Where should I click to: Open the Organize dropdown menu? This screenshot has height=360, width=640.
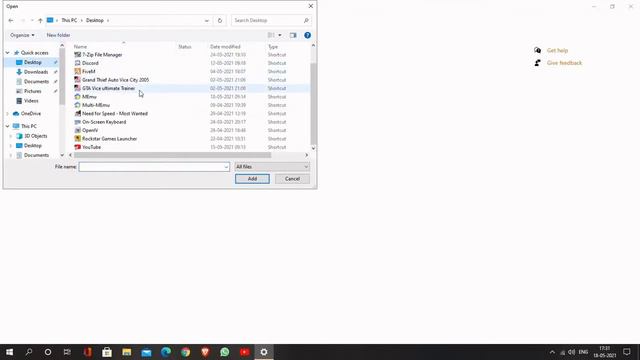[22, 35]
